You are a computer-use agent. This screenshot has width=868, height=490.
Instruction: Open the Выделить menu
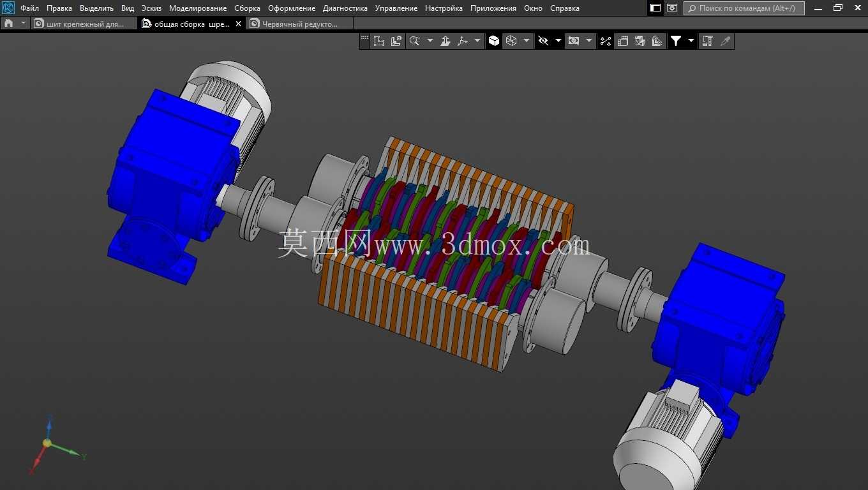pos(96,8)
